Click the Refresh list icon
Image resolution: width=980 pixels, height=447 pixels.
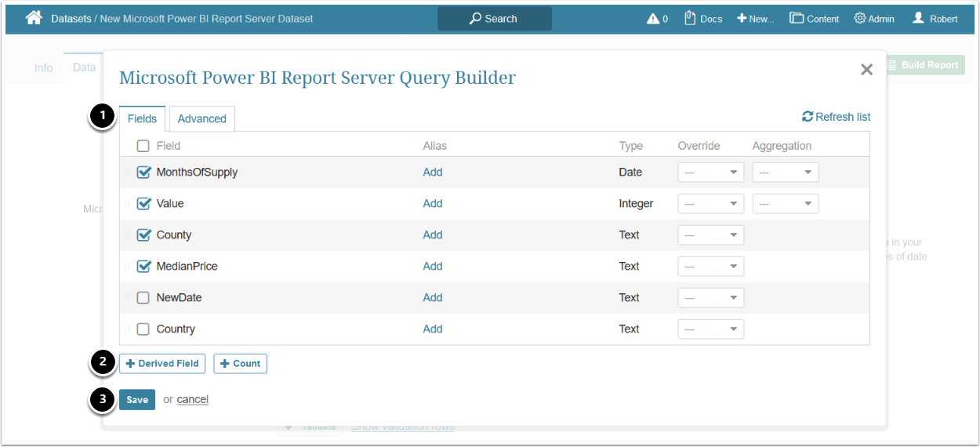808,117
